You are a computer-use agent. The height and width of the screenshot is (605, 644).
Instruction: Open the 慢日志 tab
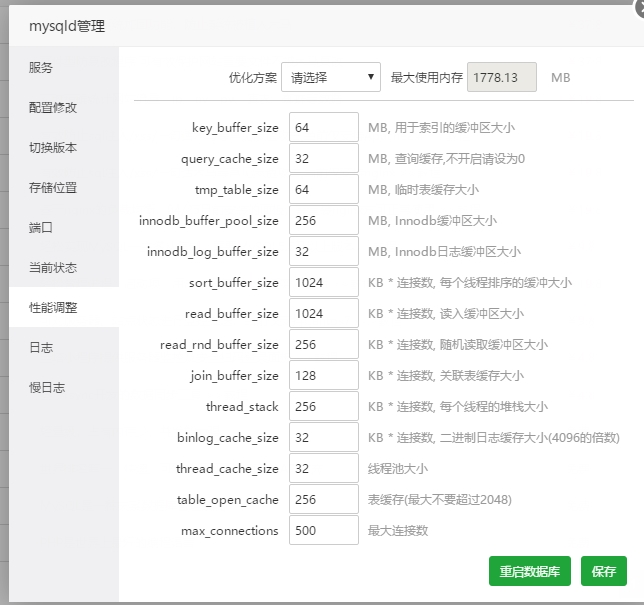click(x=64, y=387)
